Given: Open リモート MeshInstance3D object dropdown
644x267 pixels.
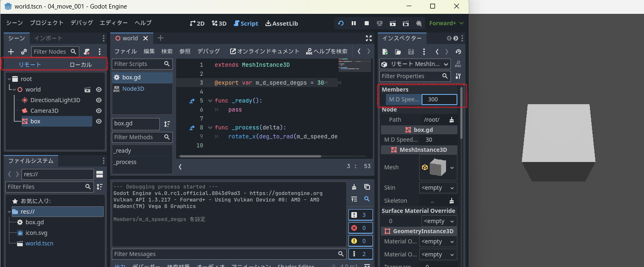Looking at the screenshot, I should pyautogui.click(x=415, y=64).
